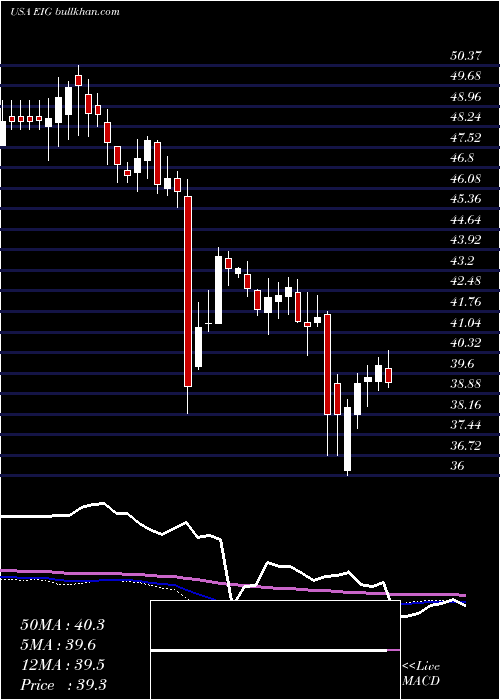The image size is (500, 700).
Task: Click the USA EIG bullkhan.com title
Action: pos(65,12)
